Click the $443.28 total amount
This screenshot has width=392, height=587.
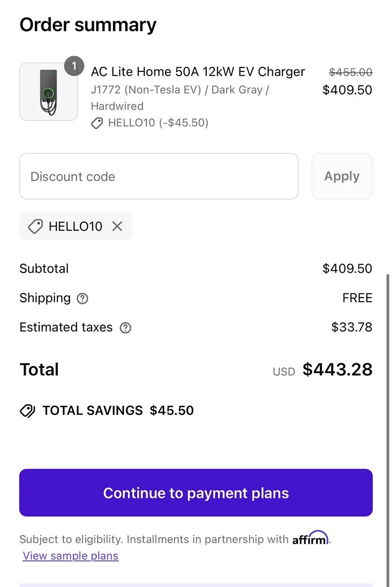pyautogui.click(x=337, y=369)
